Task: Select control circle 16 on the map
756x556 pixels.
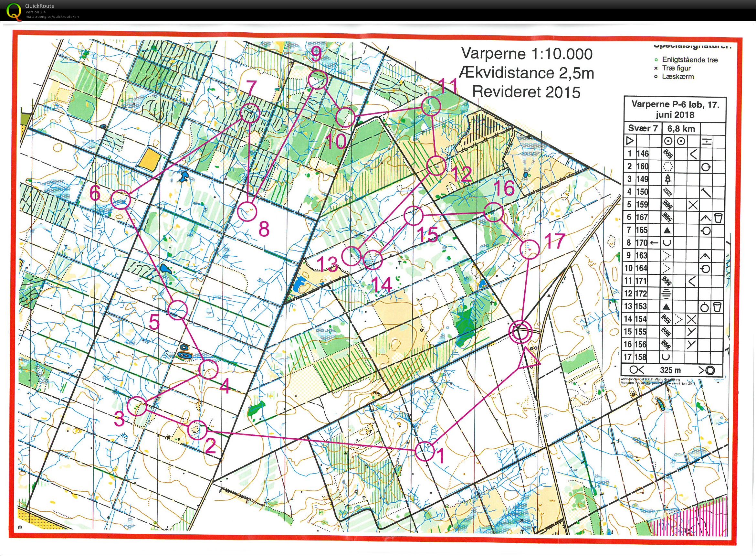Action: click(x=493, y=212)
